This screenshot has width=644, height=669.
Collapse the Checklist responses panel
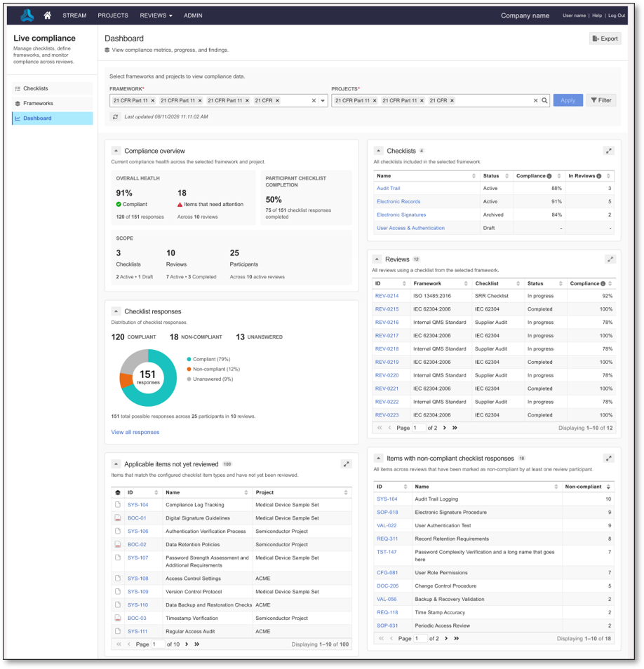(116, 311)
